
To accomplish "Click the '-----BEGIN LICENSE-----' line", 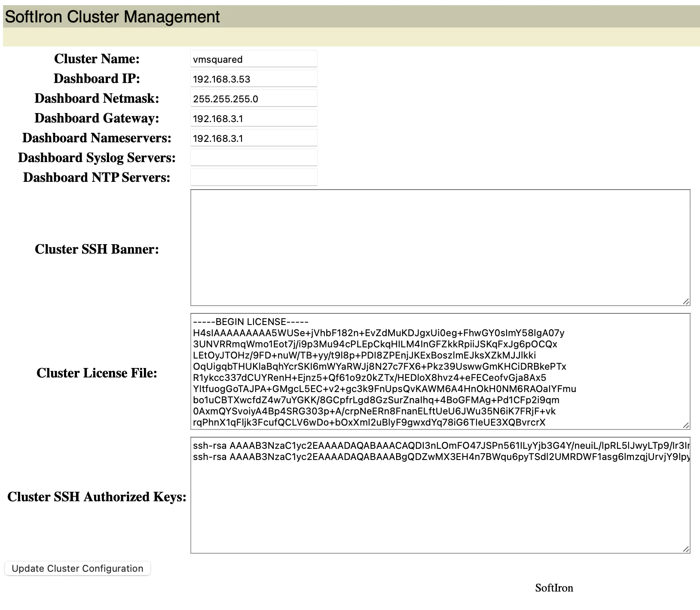I will coord(251,322).
